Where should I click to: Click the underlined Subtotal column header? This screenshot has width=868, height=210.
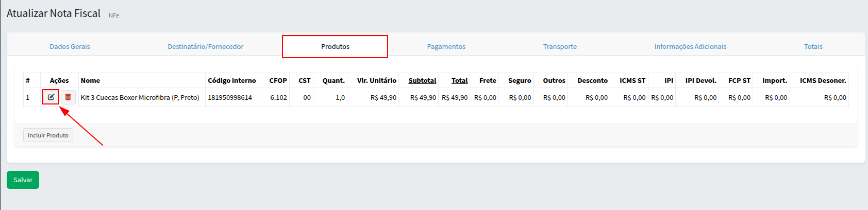[422, 81]
